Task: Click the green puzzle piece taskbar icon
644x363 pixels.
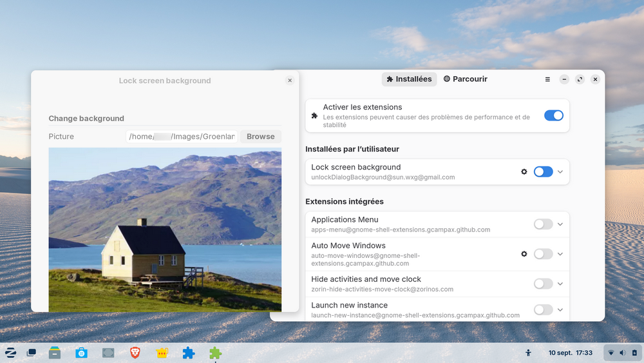Action: [x=215, y=353]
